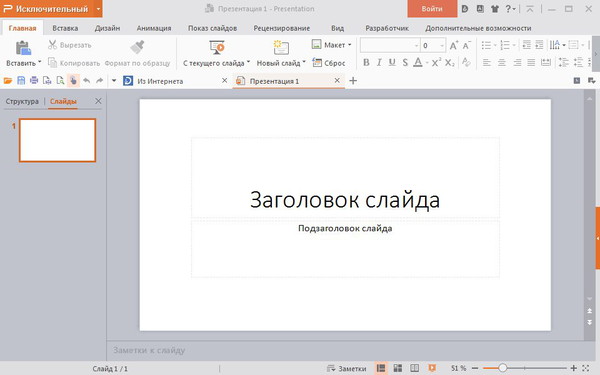Switch to Reading view in status bar
Screen dimensions: 600x375
(414, 368)
